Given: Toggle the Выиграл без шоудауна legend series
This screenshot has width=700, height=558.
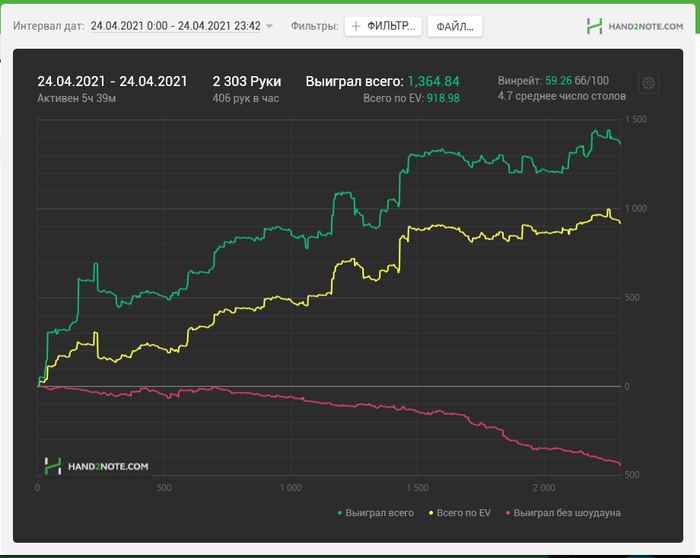Looking at the screenshot, I should click(x=563, y=513).
